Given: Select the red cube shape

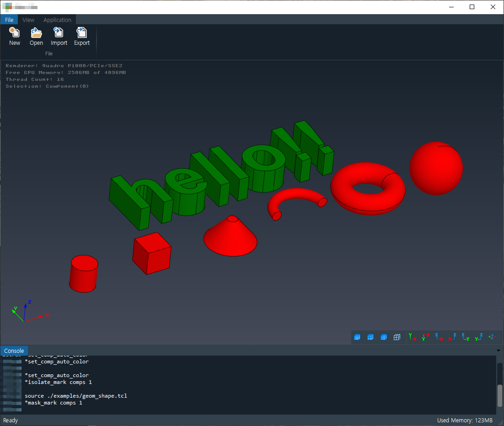Looking at the screenshot, I should pyautogui.click(x=151, y=254).
